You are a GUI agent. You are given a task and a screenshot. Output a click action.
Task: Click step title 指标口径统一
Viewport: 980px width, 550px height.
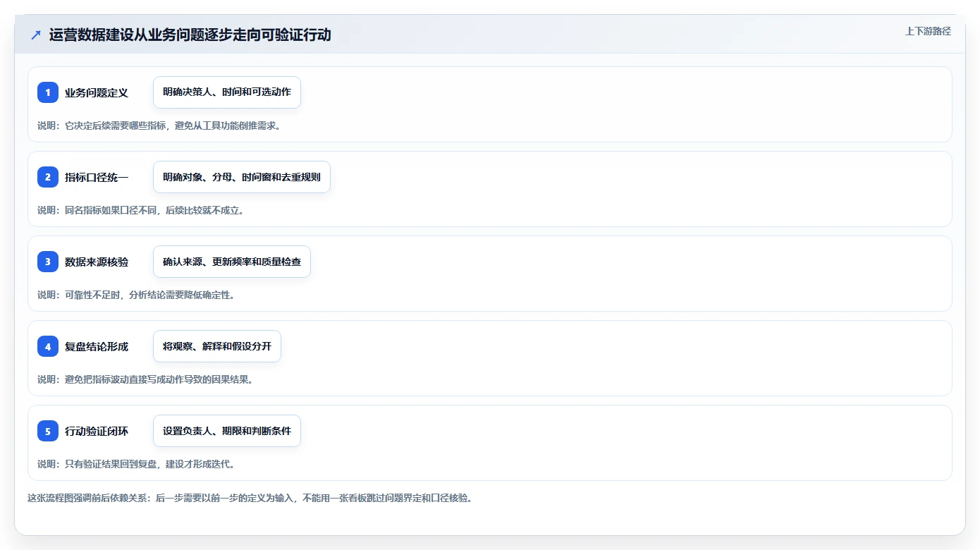pos(97,177)
